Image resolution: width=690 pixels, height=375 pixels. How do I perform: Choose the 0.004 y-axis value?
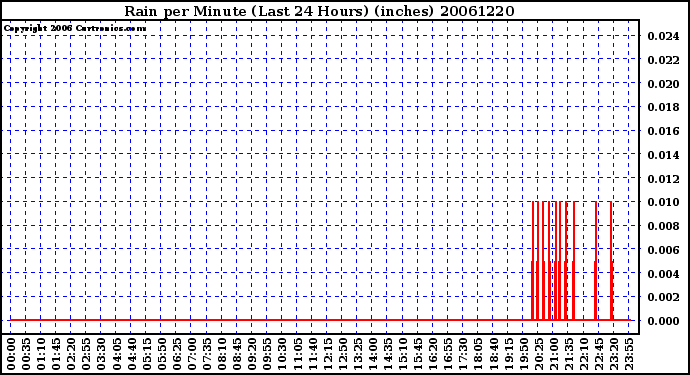click(663, 273)
